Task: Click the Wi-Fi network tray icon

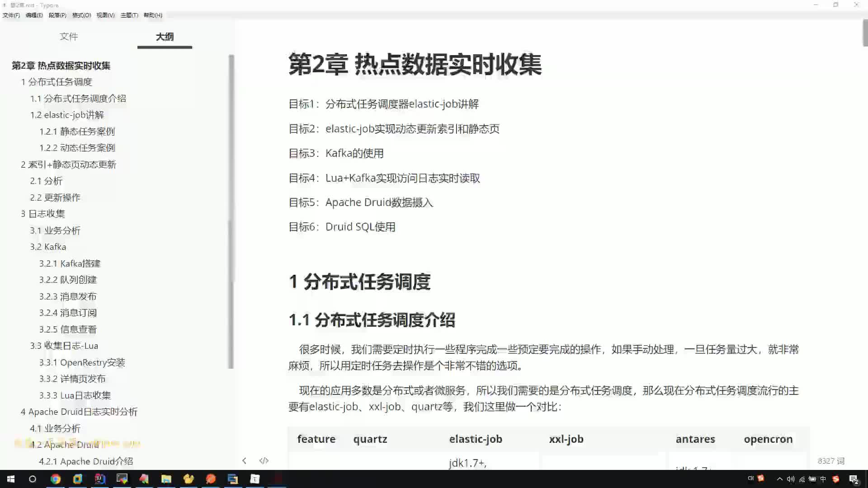Action: 802,479
